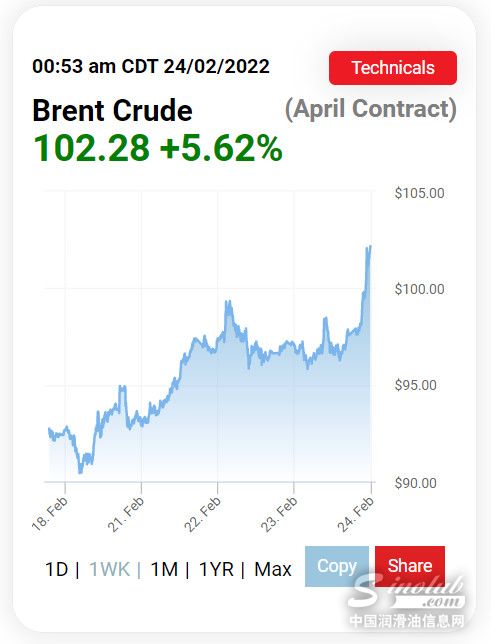Click the Sinolub.com watermark logo

[x=407, y=593]
